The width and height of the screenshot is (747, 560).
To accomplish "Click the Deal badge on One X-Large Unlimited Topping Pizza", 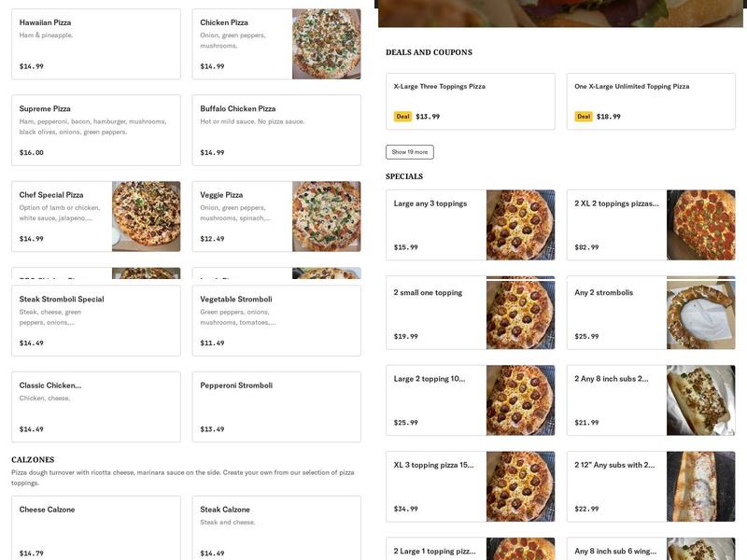I will 584,117.
